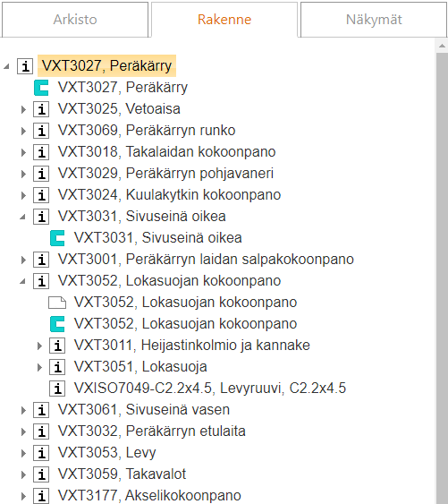Screen dimensions: 448x504
Task: Select the Rakenne tab
Action: point(224,20)
